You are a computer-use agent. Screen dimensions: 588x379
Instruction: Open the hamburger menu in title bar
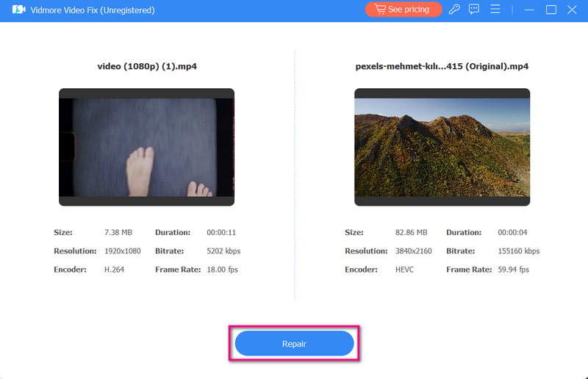click(495, 10)
